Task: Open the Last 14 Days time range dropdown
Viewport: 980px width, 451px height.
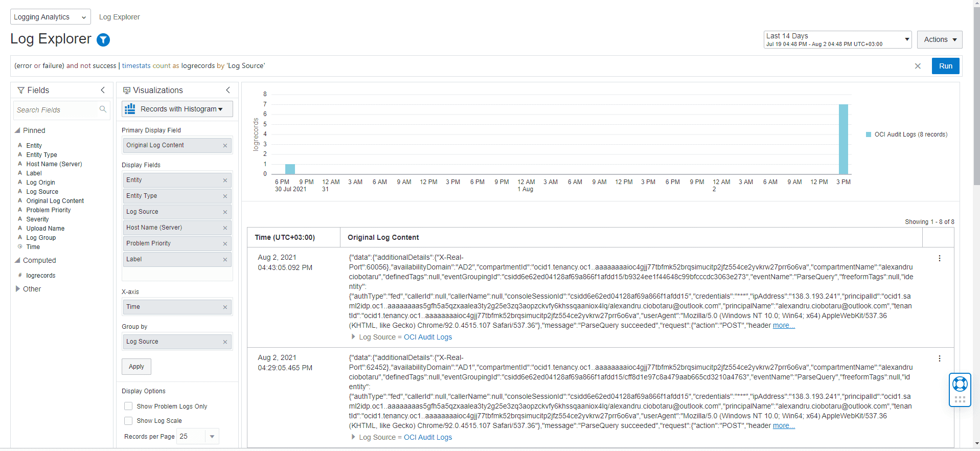Action: [837, 39]
